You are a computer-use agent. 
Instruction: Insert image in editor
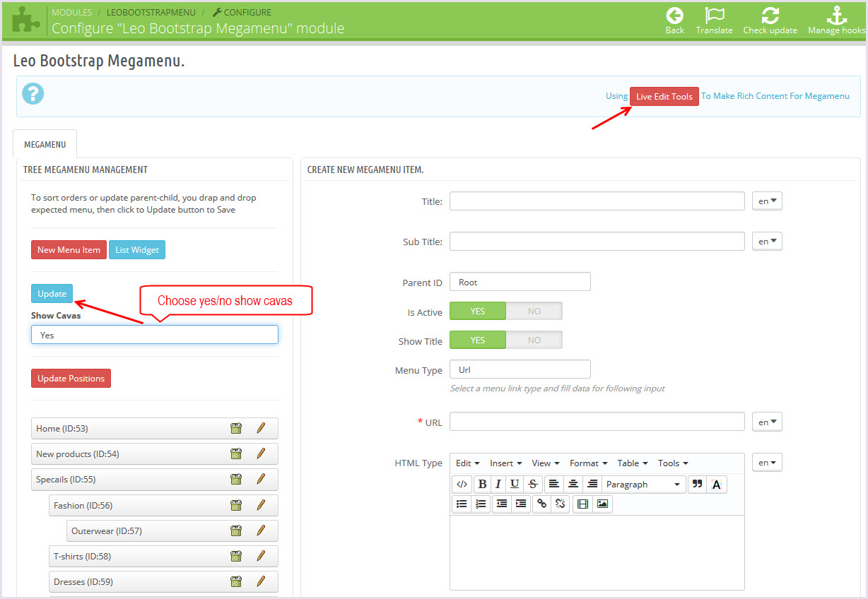(x=602, y=504)
